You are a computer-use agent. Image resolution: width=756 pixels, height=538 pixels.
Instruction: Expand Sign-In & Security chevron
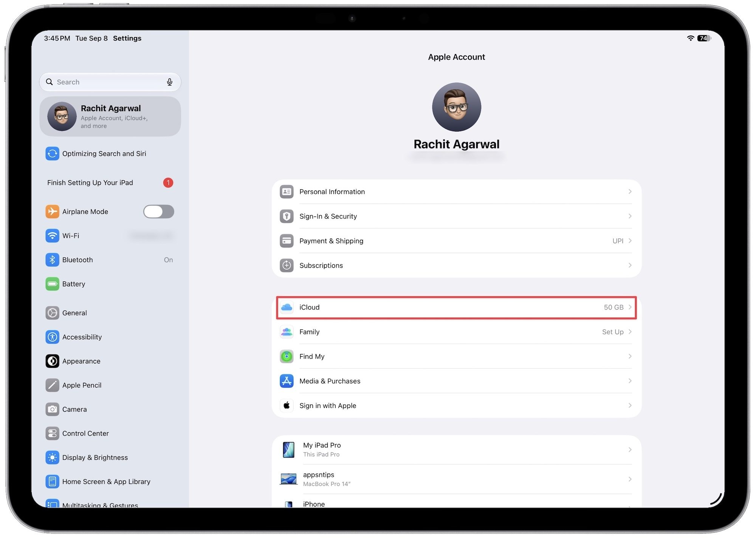tap(630, 216)
